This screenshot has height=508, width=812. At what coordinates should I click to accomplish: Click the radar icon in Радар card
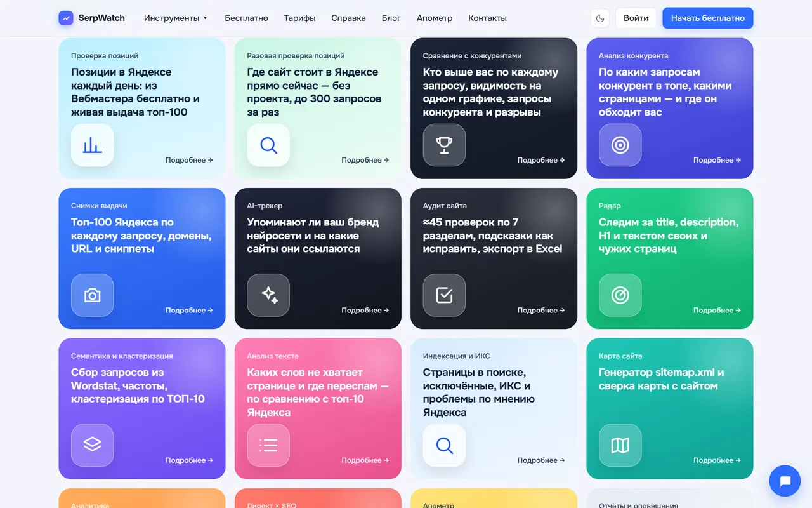coord(620,295)
